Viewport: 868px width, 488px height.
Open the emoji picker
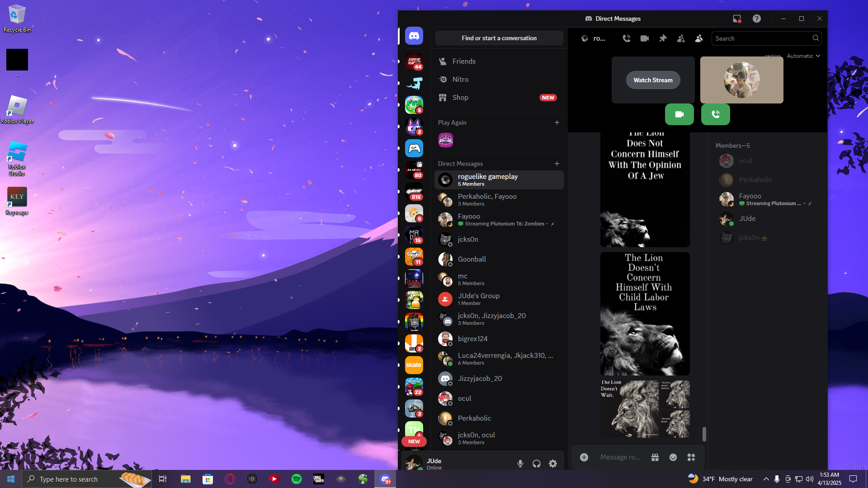(x=673, y=457)
